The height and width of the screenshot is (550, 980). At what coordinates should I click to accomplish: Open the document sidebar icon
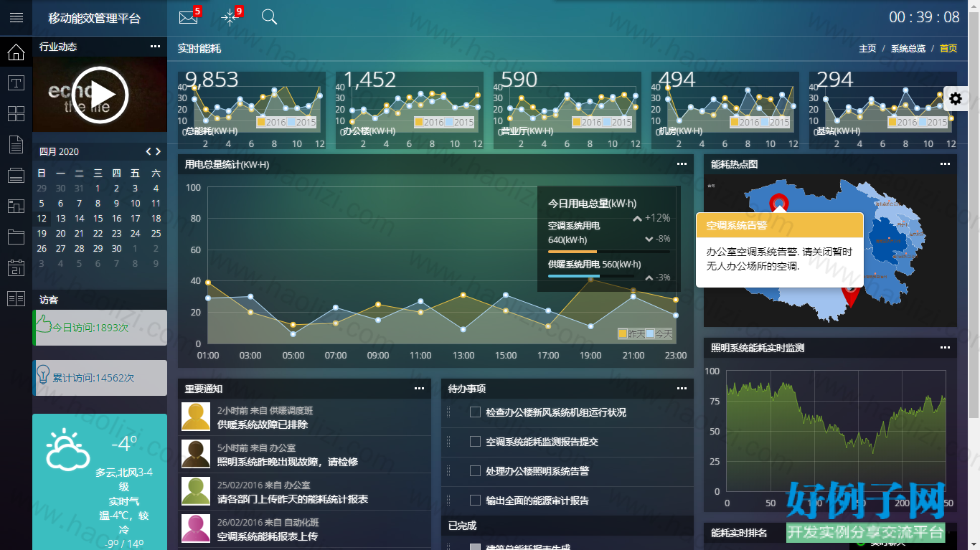click(x=16, y=145)
